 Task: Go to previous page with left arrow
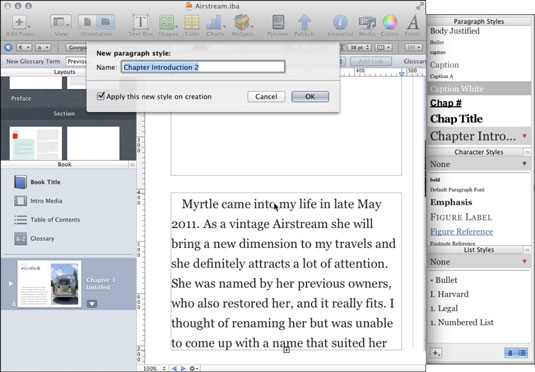coord(174,368)
